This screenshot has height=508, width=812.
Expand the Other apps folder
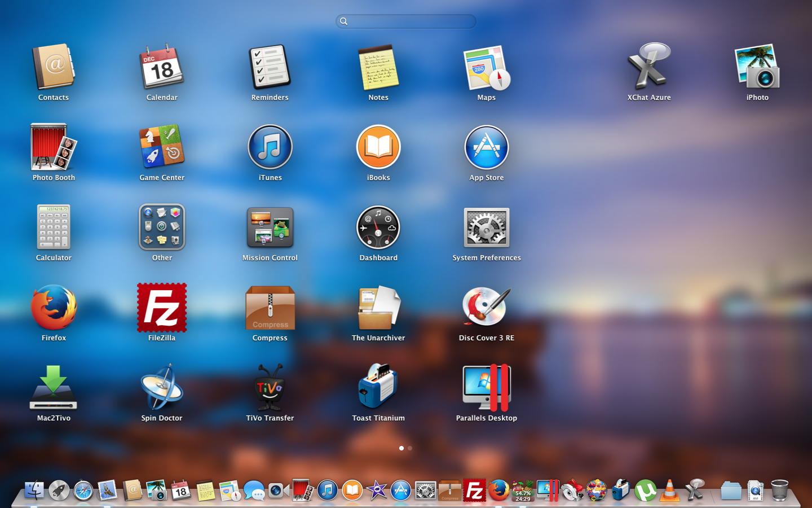pyautogui.click(x=162, y=227)
